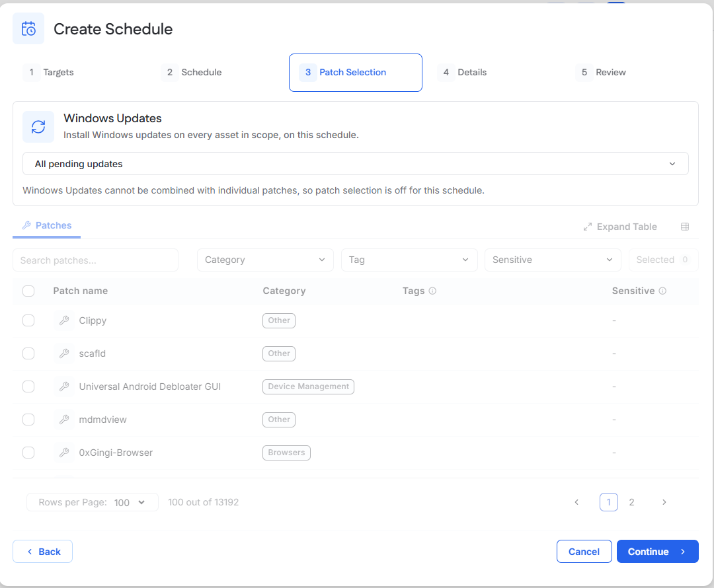Switch to the Patches tab
The height and width of the screenshot is (588, 714).
click(47, 226)
